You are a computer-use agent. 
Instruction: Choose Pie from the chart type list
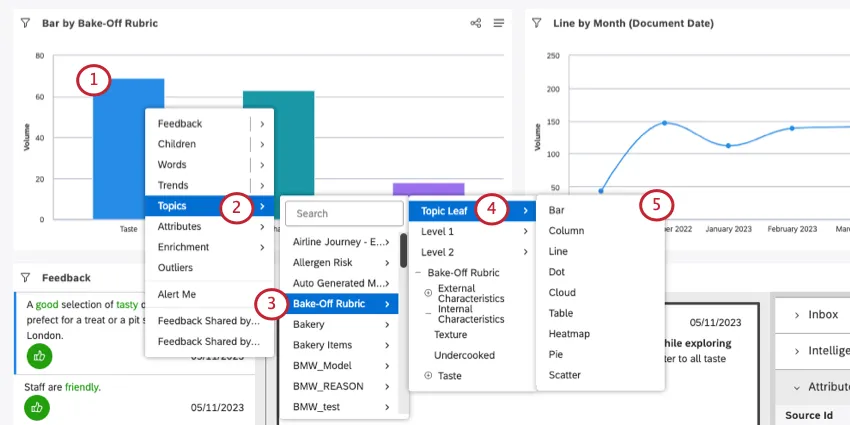point(556,354)
